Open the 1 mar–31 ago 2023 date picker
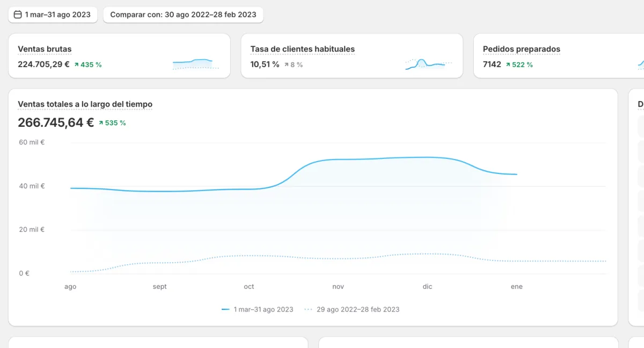Screen dimensions: 644x348 (53, 15)
